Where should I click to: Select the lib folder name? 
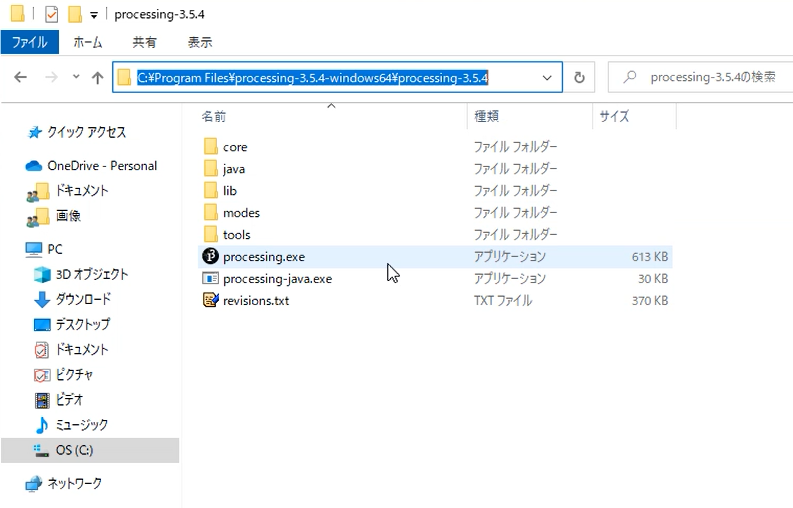click(230, 191)
